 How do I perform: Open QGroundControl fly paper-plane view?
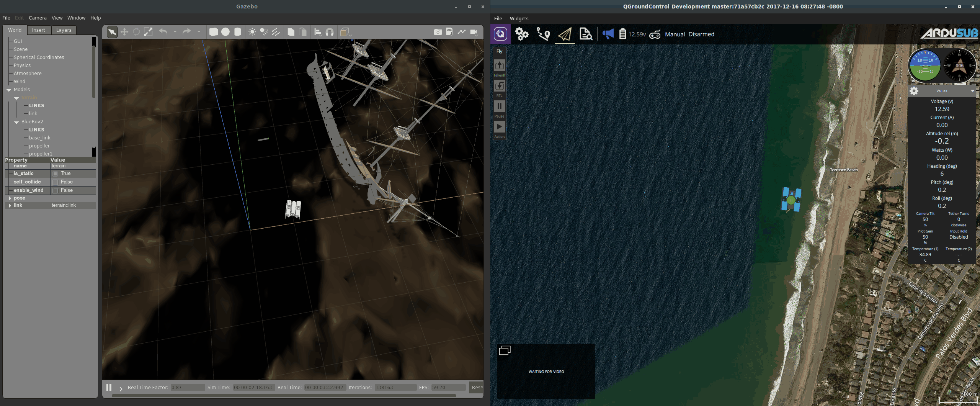coord(565,34)
